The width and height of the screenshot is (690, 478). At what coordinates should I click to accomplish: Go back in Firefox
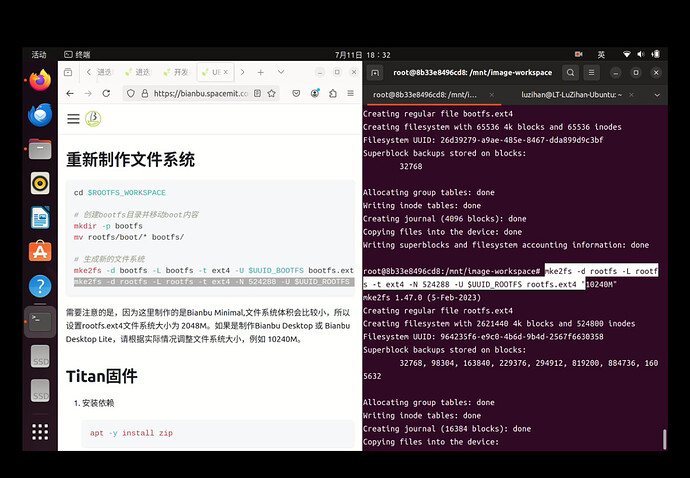(70, 93)
